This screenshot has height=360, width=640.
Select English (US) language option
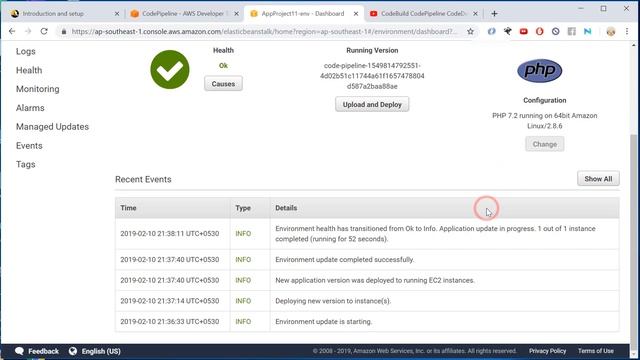click(101, 351)
